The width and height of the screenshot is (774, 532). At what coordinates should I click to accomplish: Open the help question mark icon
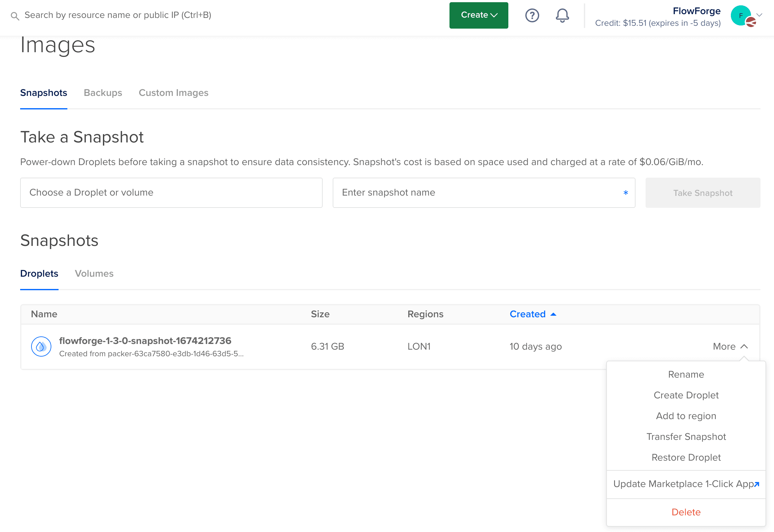[x=532, y=15]
